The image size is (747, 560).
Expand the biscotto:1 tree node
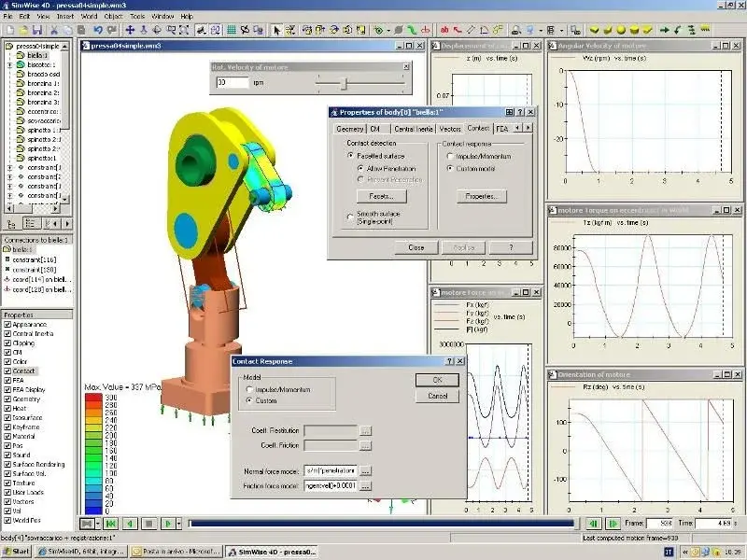10,64
